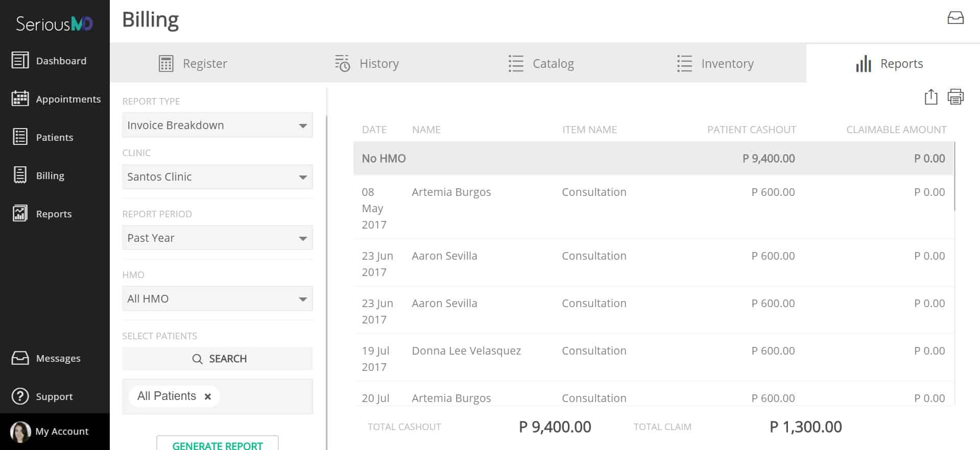Click No HMO total P 9,400.00
This screenshot has width=980, height=450.
(x=769, y=158)
